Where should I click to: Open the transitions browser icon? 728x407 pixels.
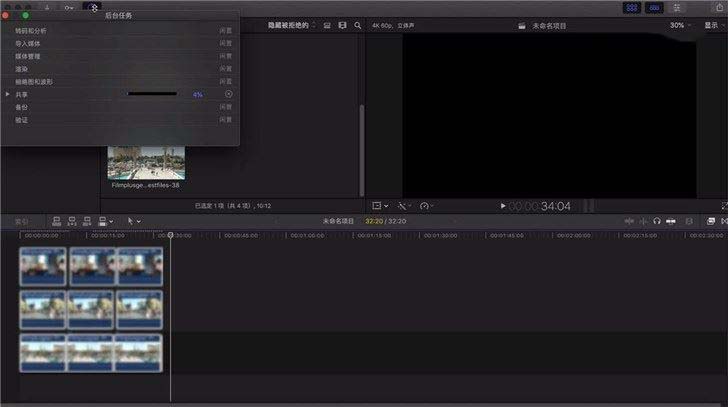click(724, 221)
